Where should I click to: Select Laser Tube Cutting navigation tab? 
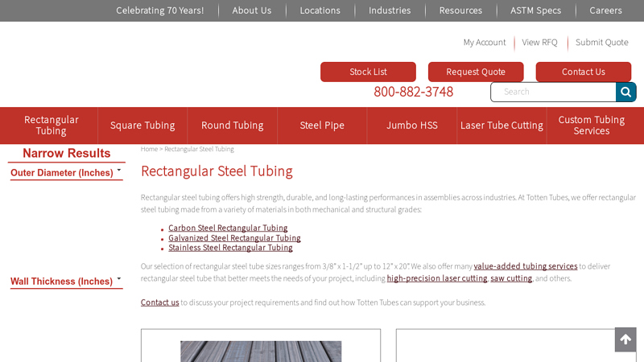pos(502,125)
